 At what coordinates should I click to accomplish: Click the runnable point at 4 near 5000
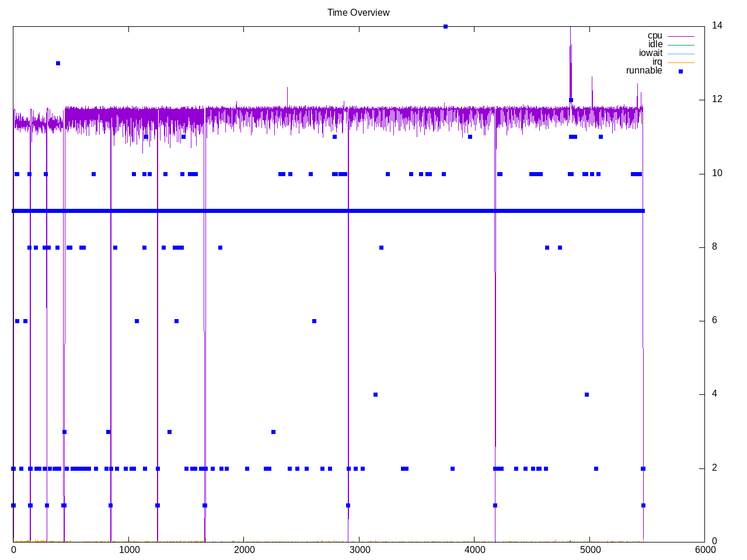[587, 395]
